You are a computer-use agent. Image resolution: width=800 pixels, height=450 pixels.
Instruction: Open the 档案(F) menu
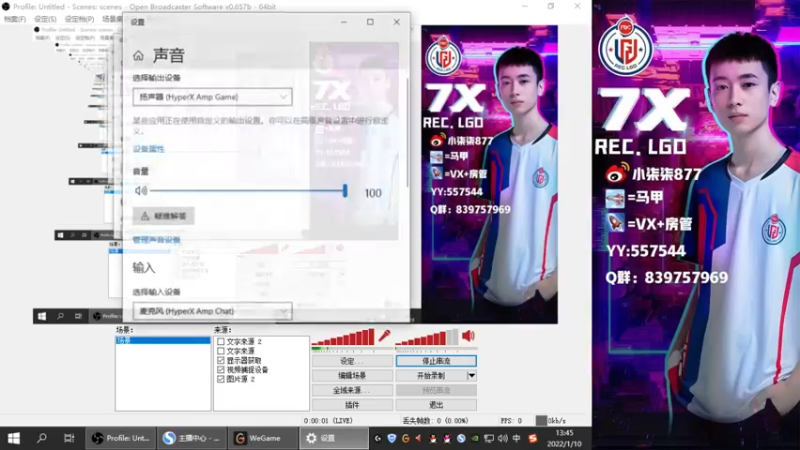pyautogui.click(x=15, y=19)
